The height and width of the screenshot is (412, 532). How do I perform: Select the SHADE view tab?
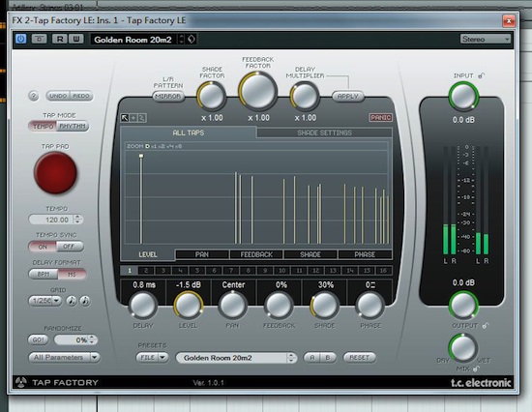310,254
